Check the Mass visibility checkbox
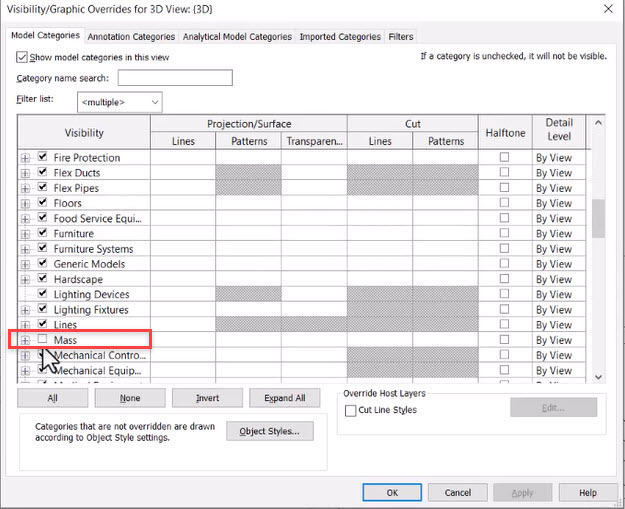 point(42,339)
